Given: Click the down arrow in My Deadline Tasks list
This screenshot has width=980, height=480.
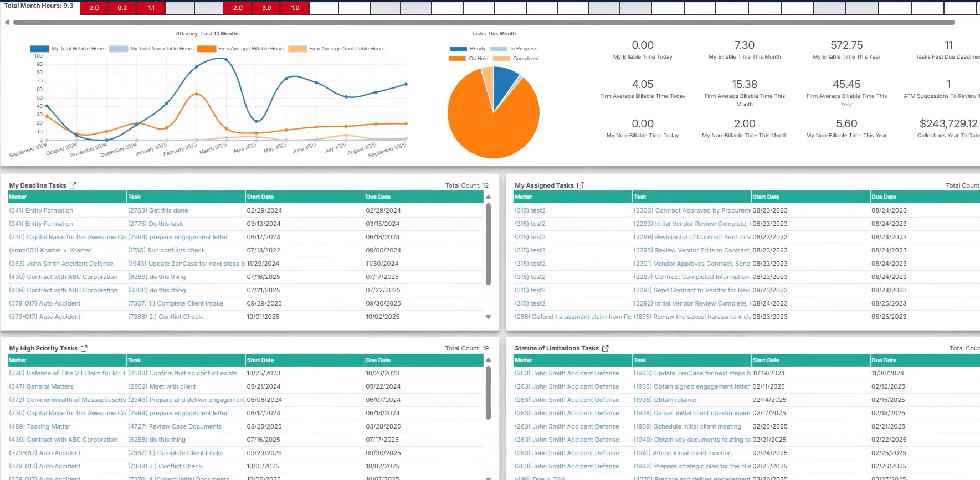Looking at the screenshot, I should click(x=488, y=317).
